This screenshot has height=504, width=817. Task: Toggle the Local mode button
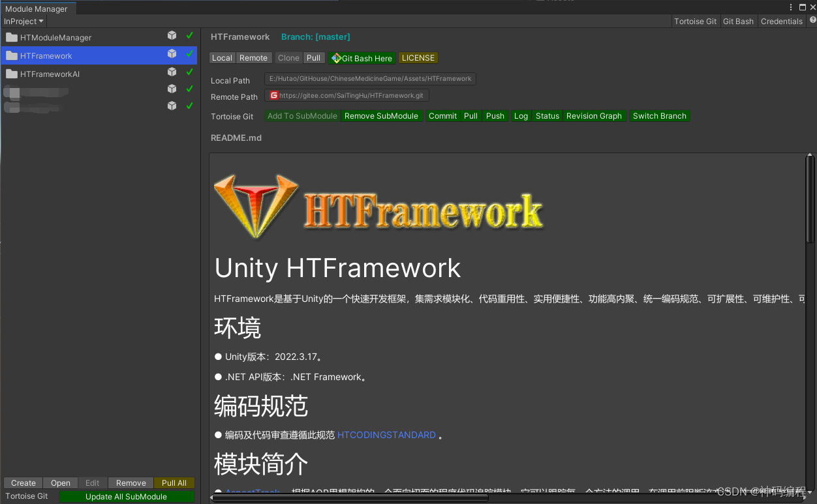(222, 58)
